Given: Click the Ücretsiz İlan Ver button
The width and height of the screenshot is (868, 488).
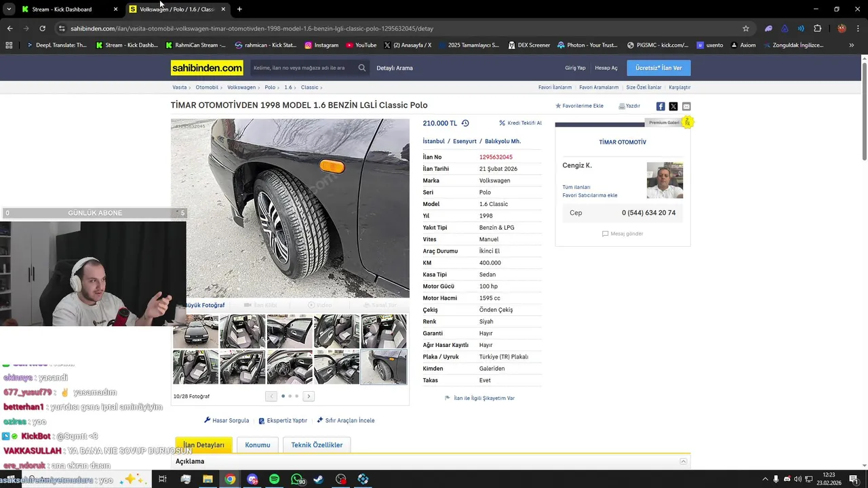Looking at the screenshot, I should click(658, 68).
